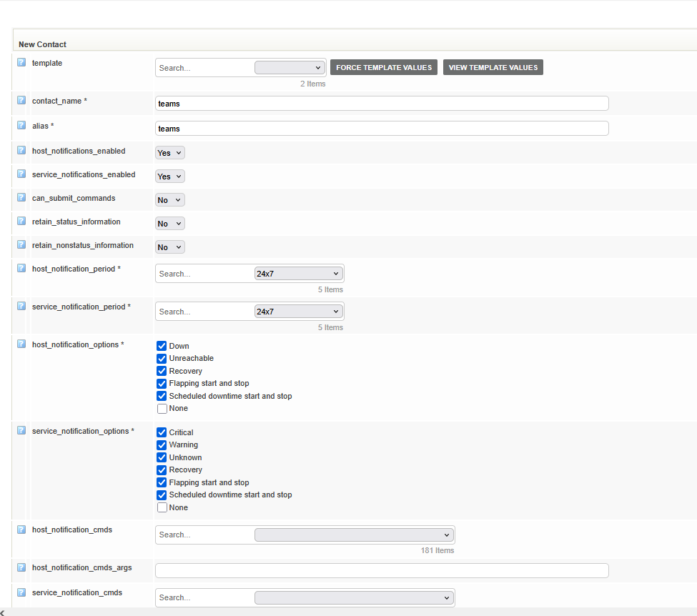Open can_submit_commands No dropdown

pyautogui.click(x=170, y=200)
